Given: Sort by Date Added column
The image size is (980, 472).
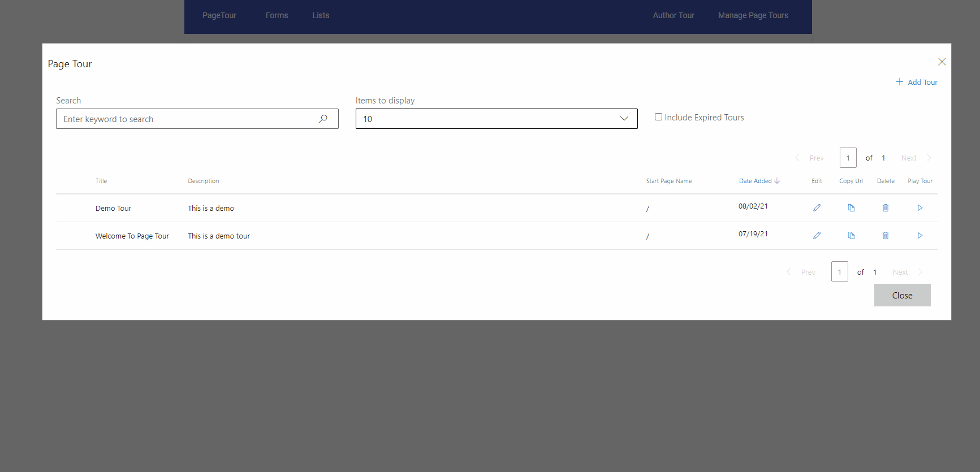Looking at the screenshot, I should [759, 181].
